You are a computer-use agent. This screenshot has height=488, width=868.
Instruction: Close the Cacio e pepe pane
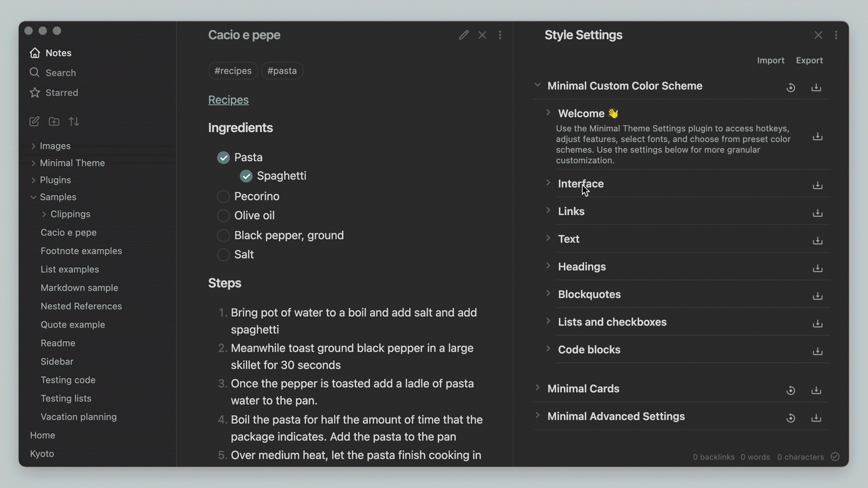coord(482,35)
